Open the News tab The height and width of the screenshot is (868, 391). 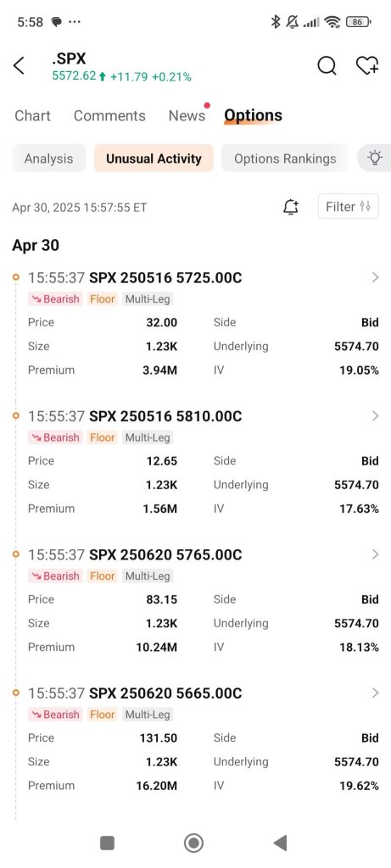click(x=187, y=115)
